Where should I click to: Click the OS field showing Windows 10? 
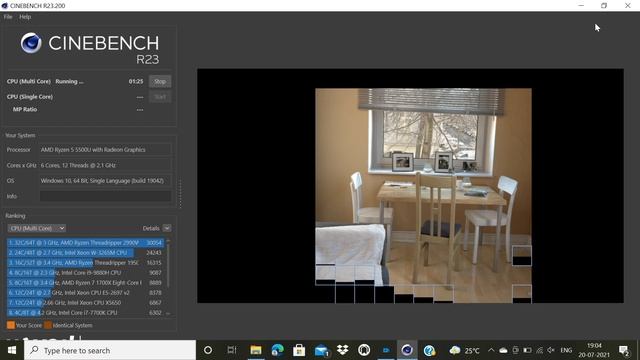click(x=105, y=181)
